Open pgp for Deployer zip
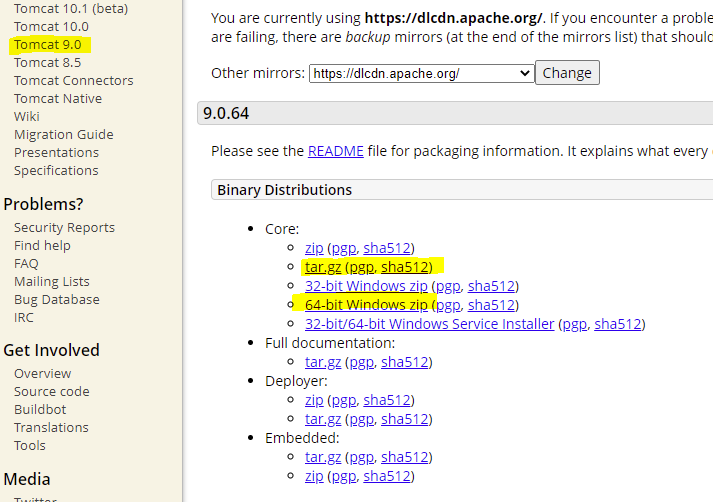713x502 pixels. 344,400
